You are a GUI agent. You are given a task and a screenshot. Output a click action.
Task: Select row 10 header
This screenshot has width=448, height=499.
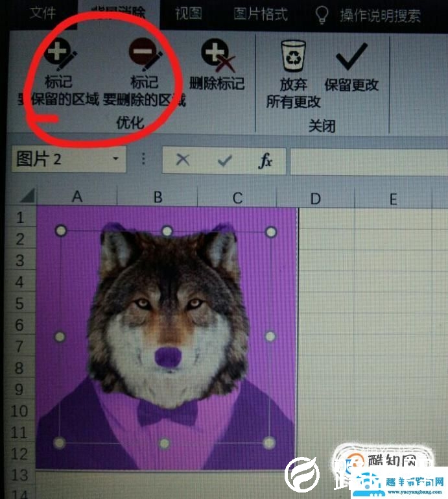click(19, 411)
